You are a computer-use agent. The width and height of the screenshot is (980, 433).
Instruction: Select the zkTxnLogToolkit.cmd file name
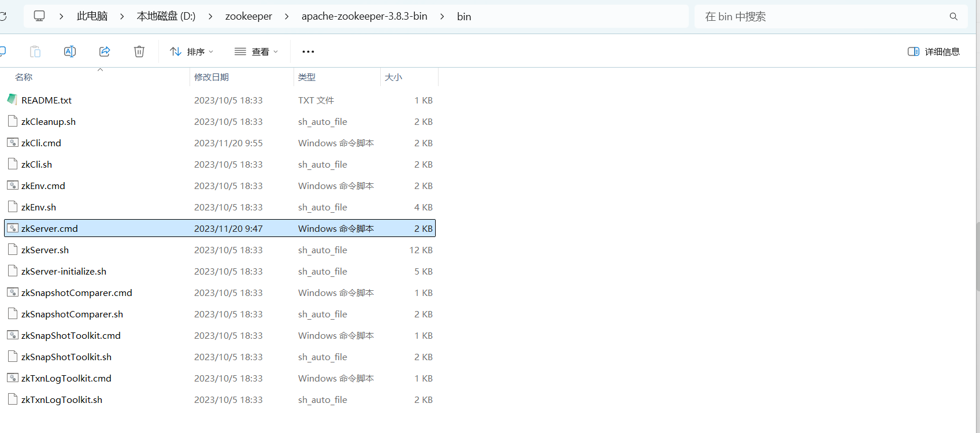pos(66,378)
